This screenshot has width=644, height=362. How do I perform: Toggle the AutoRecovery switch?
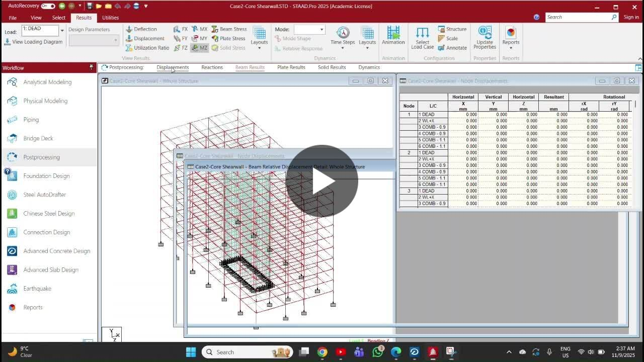click(48, 6)
